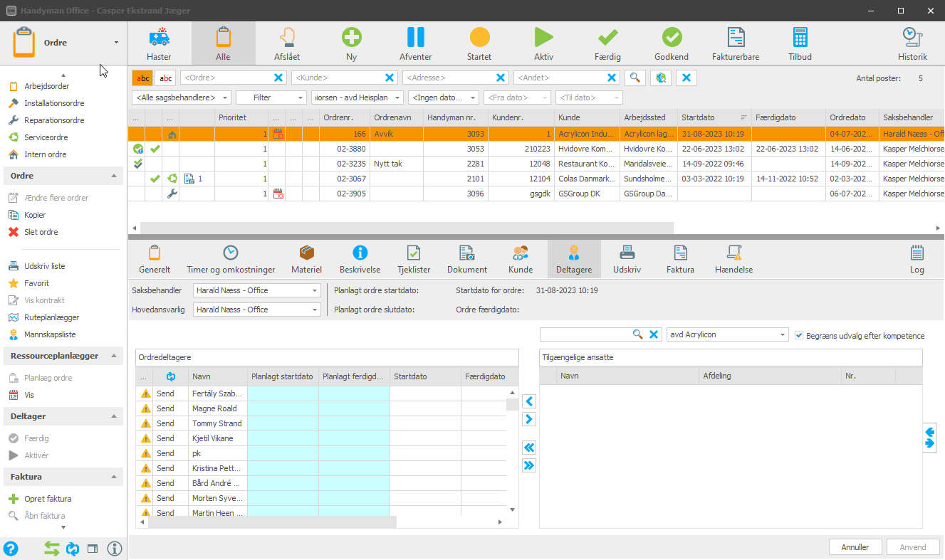Create a new order with Ny
The image size is (945, 560).
pos(351,43)
